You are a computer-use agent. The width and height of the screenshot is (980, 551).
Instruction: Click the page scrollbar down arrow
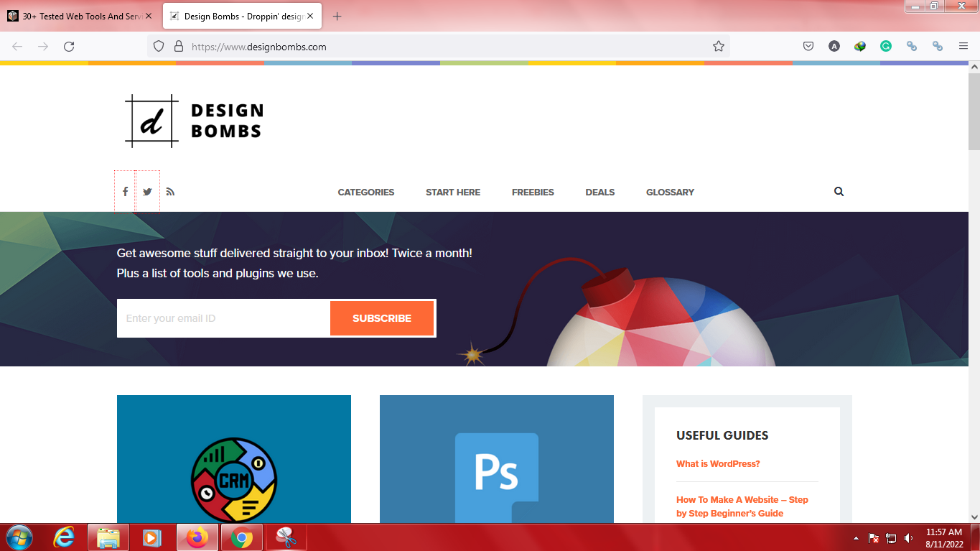point(974,517)
